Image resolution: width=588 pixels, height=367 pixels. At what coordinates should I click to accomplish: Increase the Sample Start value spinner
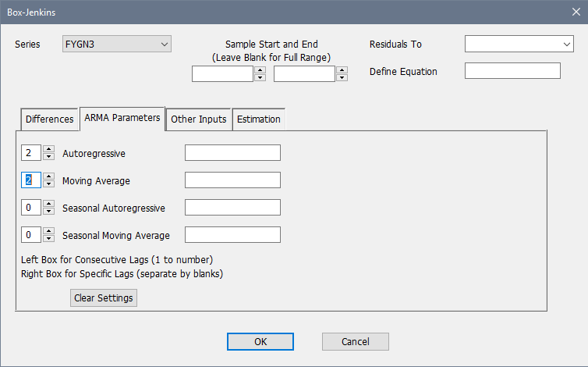pos(260,70)
